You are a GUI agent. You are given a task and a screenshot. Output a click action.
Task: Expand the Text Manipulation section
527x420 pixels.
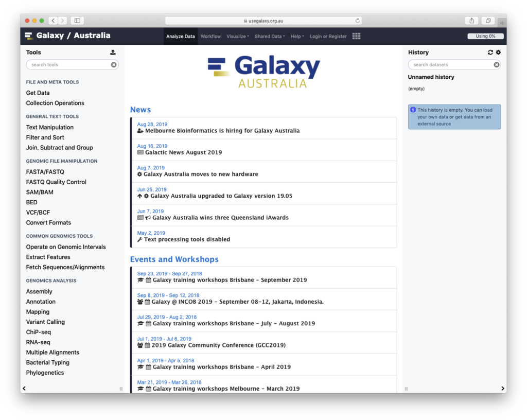click(50, 127)
